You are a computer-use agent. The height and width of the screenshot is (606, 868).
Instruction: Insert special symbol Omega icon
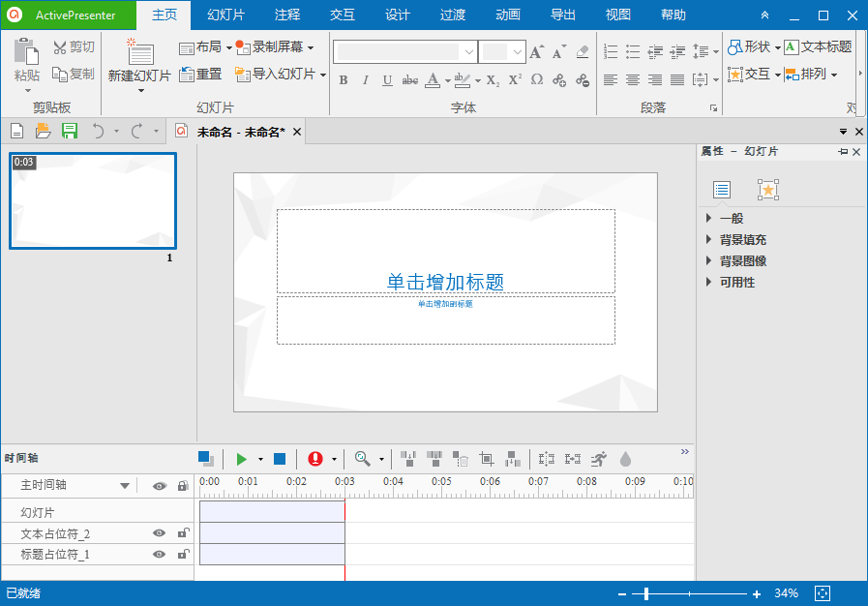click(537, 79)
